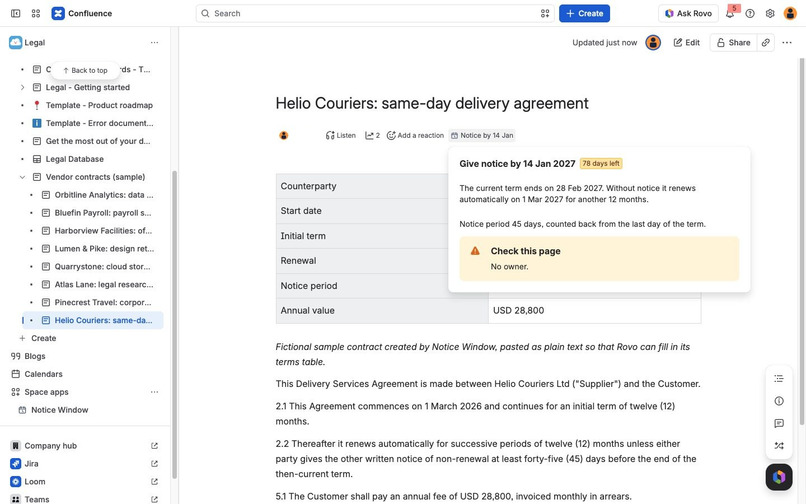Screen dimensions: 806x504
Task: Open the profile avatar menu in the top bar
Action: [790, 13]
